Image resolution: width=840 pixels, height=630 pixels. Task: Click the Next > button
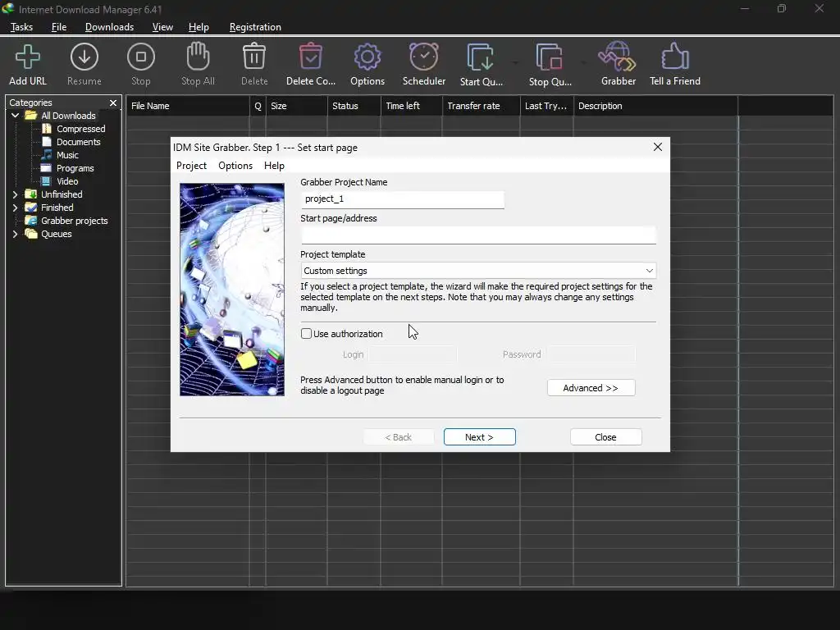pos(479,437)
